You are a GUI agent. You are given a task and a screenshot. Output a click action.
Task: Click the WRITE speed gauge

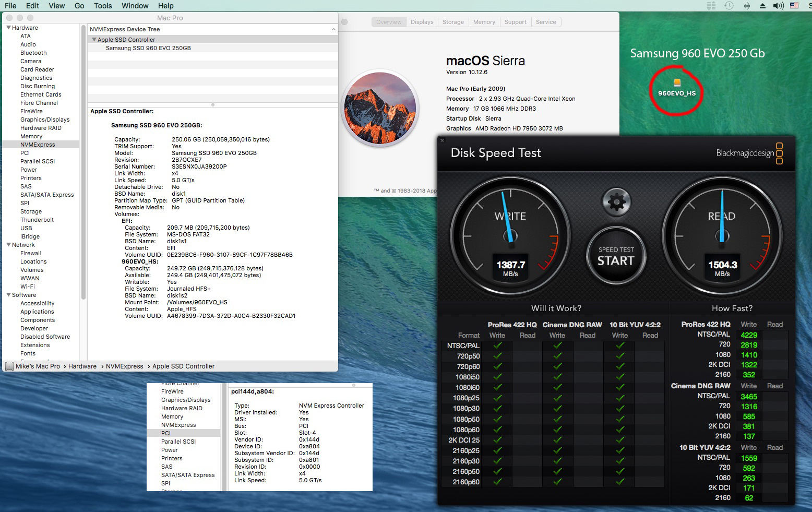coord(510,236)
